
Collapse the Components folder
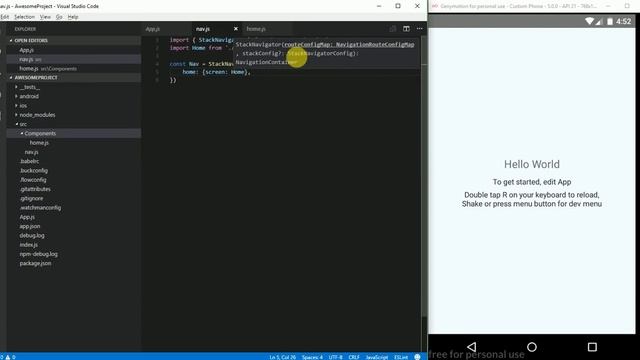[x=40, y=133]
